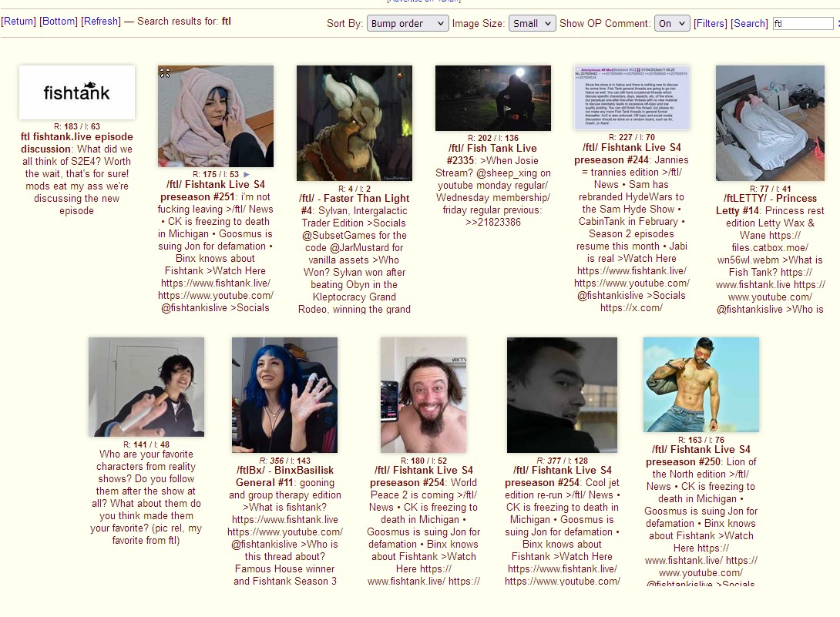Reload catalog via [Refresh] link
Screen dimensions: 840x617
coord(101,22)
